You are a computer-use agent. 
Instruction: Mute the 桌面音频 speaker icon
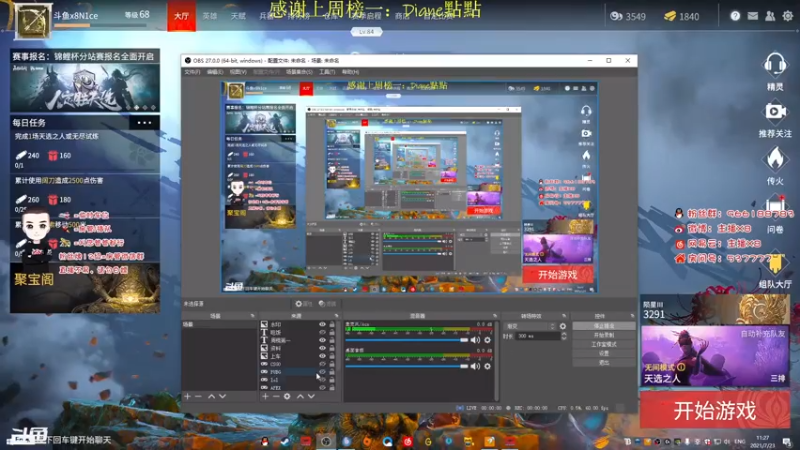(476, 366)
